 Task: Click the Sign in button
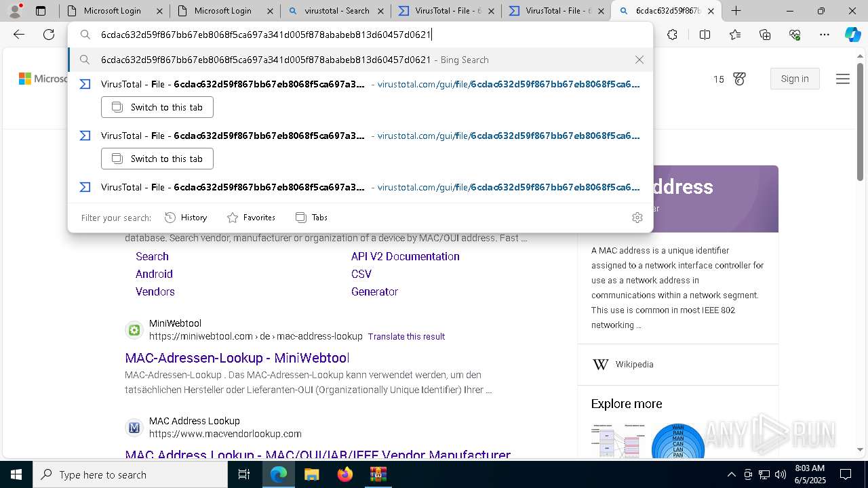click(x=795, y=79)
